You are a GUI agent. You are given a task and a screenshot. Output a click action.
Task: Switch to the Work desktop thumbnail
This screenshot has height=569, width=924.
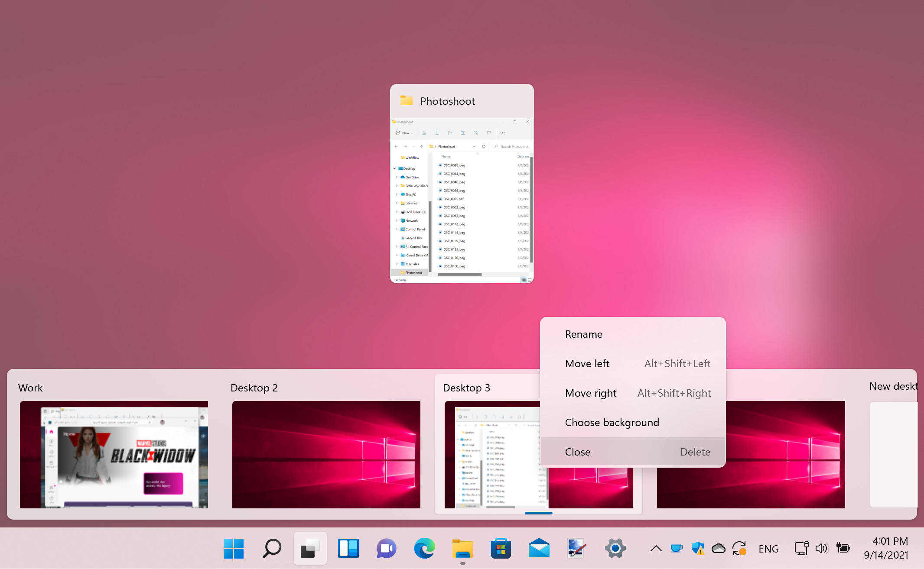point(114,454)
